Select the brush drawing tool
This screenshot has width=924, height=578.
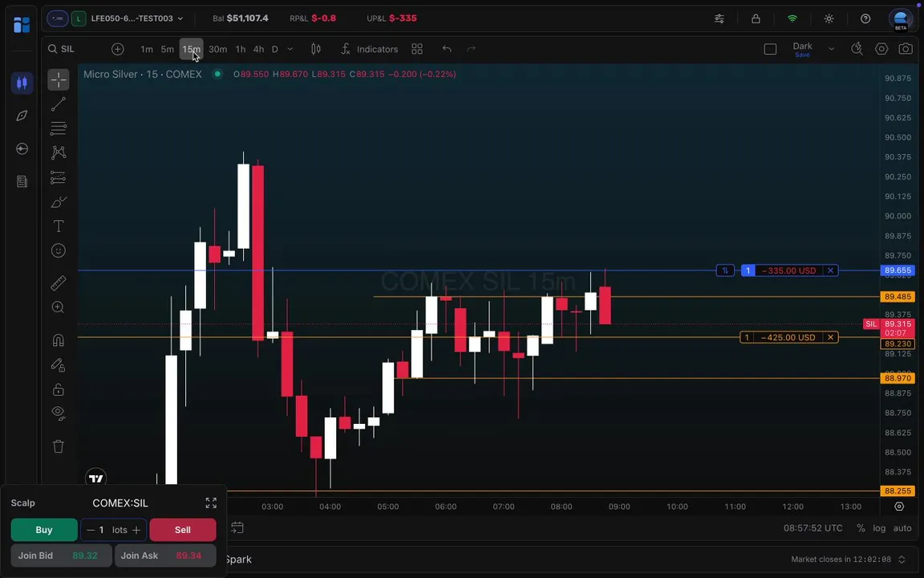(59, 202)
